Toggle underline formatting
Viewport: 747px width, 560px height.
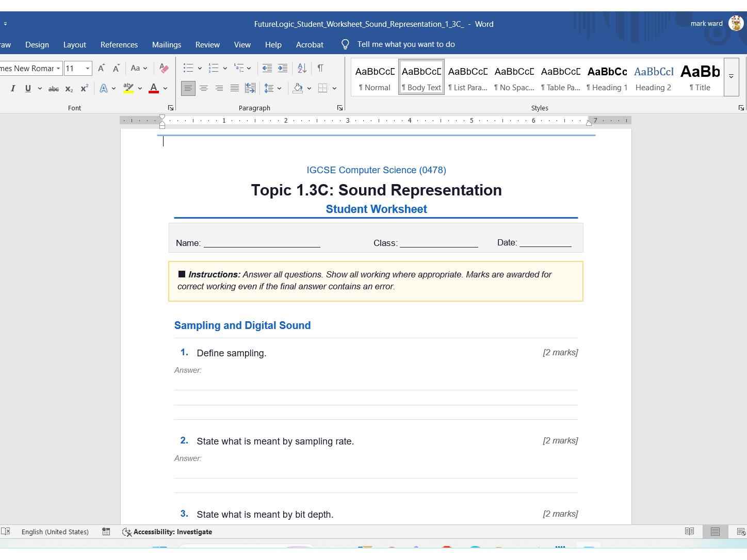click(x=28, y=89)
